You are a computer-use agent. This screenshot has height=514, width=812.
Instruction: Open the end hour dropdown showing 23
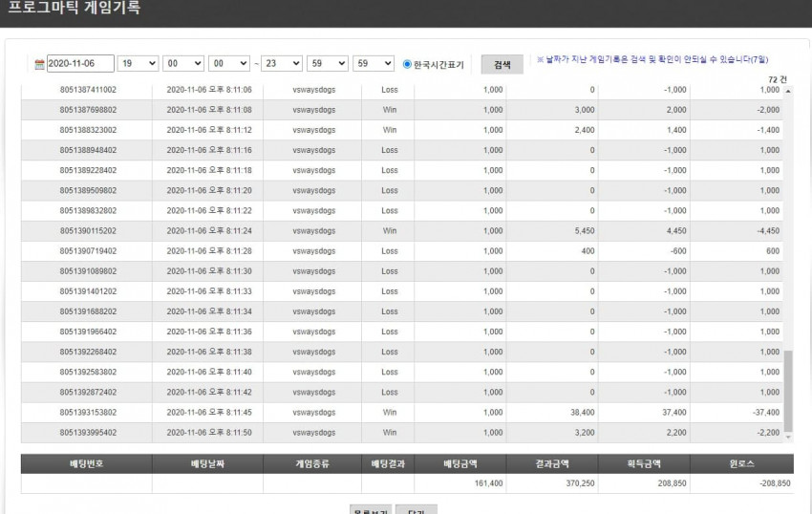(282, 63)
